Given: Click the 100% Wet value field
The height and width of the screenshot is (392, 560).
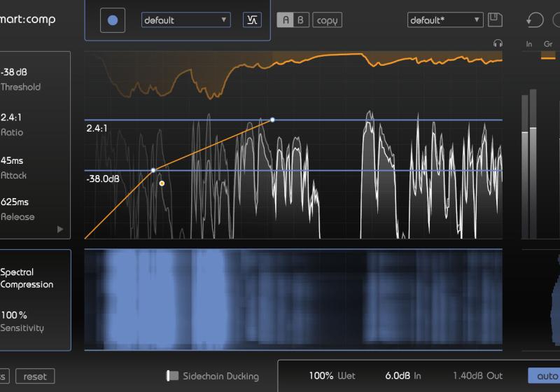Looking at the screenshot, I should [x=332, y=376].
